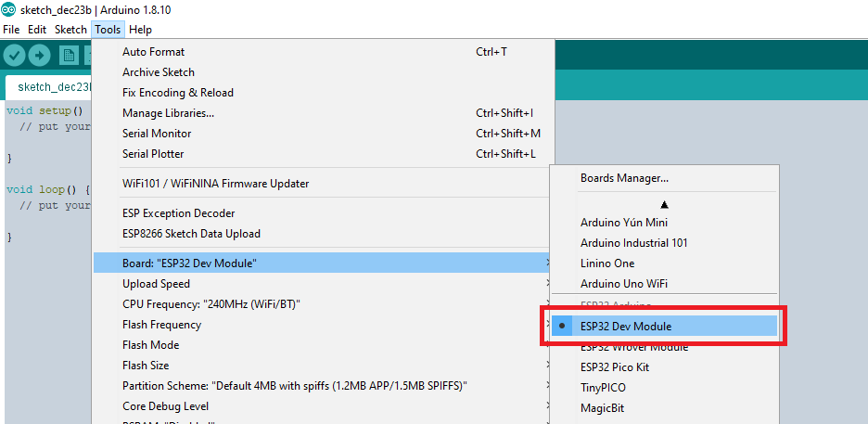Open Boards Manager... from board list
The width and height of the screenshot is (868, 424).
tap(664, 179)
